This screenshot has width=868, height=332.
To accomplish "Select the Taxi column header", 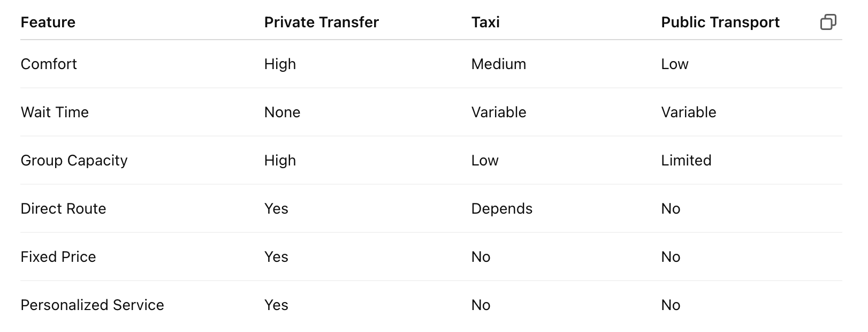I will [x=485, y=22].
